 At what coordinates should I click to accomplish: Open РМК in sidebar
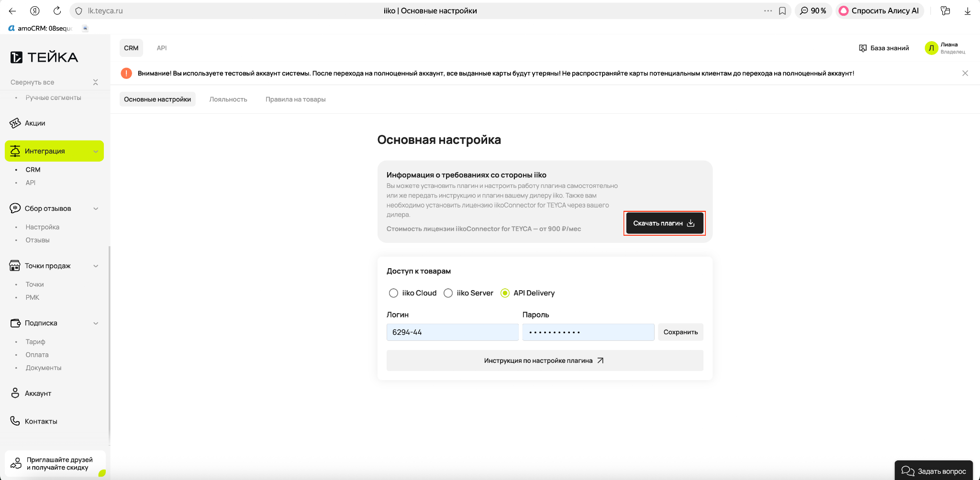(33, 297)
